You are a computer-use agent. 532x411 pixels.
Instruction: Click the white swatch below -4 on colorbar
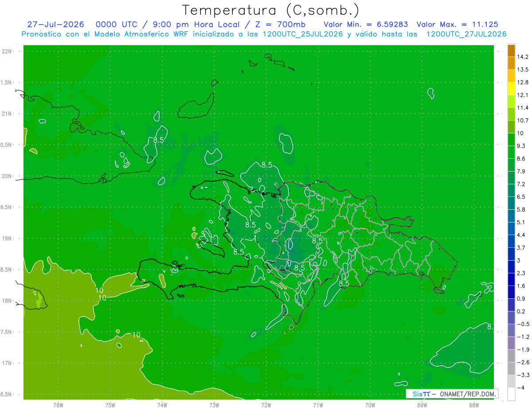[x=511, y=394]
